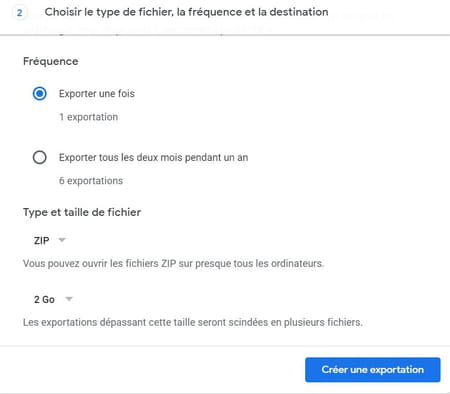The image size is (450, 394).
Task: Click the '1 exportation' subtext
Action: 88,117
